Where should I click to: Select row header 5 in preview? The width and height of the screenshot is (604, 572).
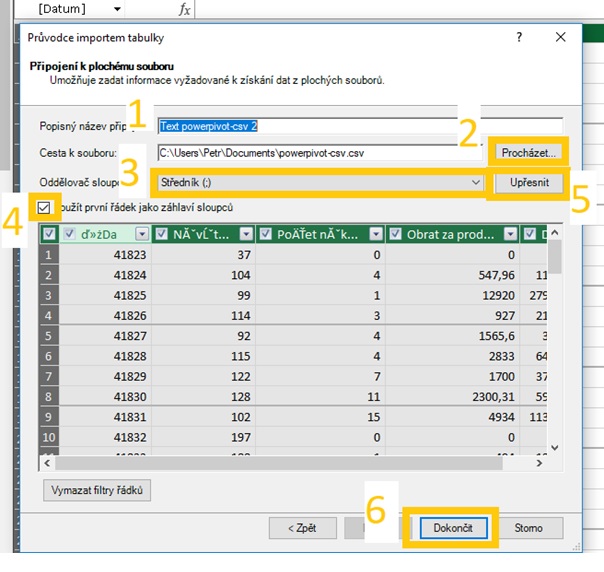49,335
